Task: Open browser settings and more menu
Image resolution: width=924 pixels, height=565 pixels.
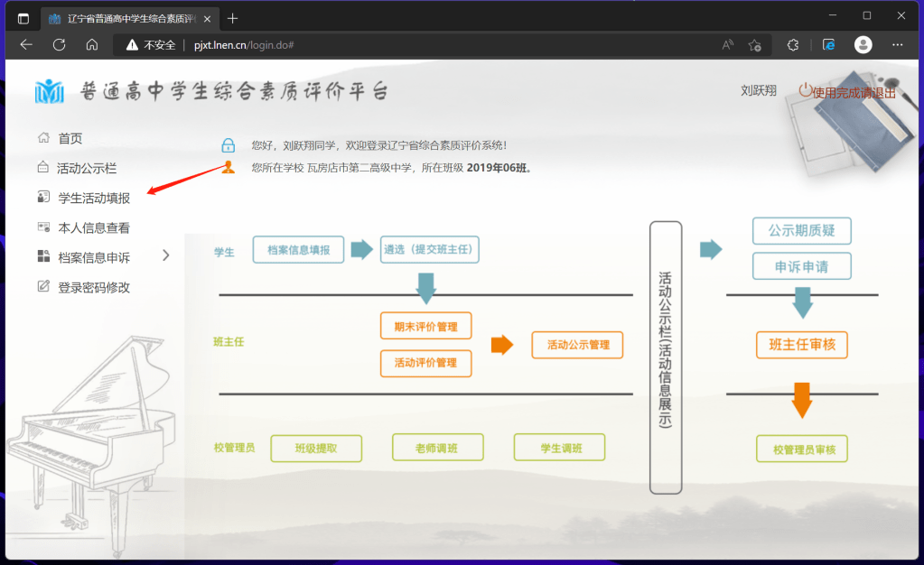Action: tap(897, 44)
